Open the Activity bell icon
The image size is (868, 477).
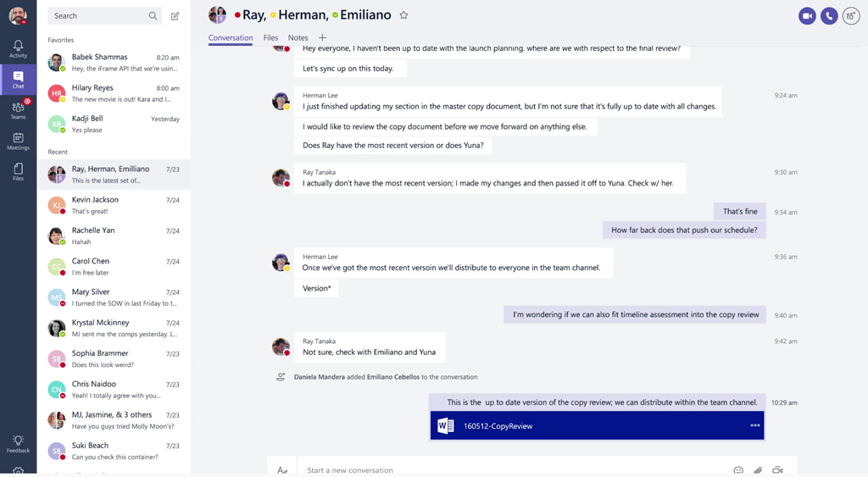point(19,48)
